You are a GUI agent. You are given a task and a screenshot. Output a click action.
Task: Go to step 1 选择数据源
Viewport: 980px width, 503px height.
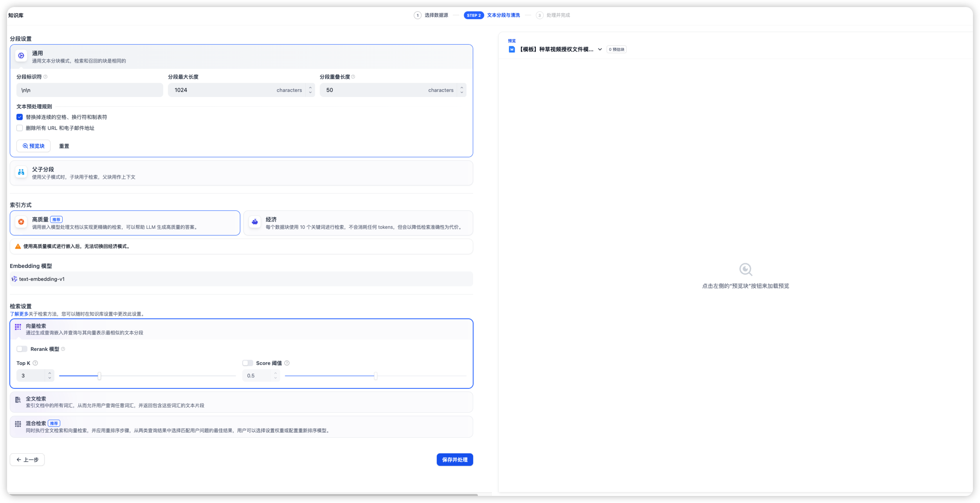coord(431,15)
